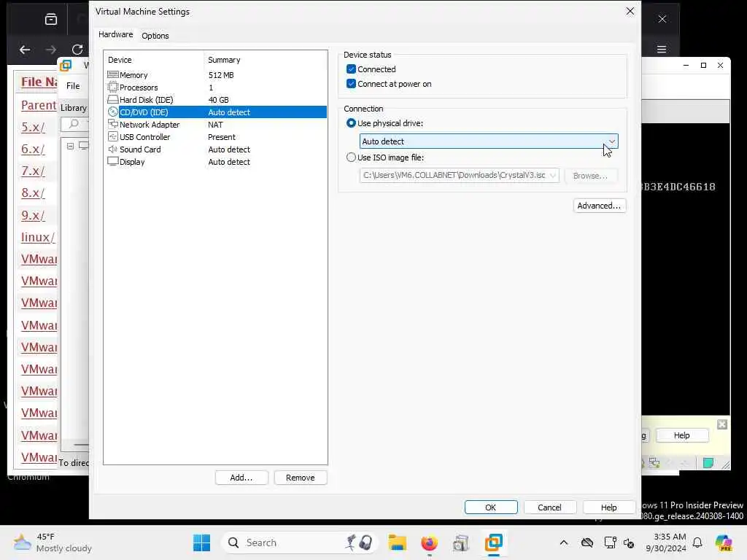Show hidden system tray icons

564,542
